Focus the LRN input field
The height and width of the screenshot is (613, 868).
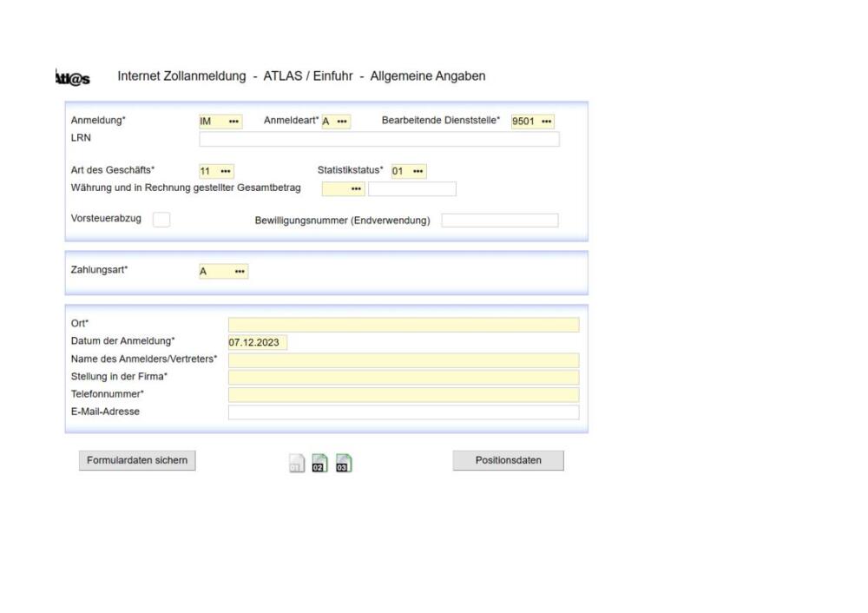(379, 139)
